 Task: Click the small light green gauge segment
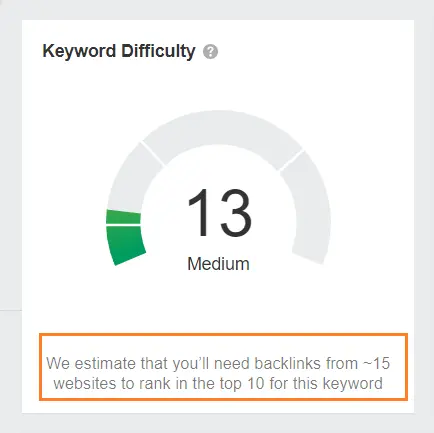123,217
